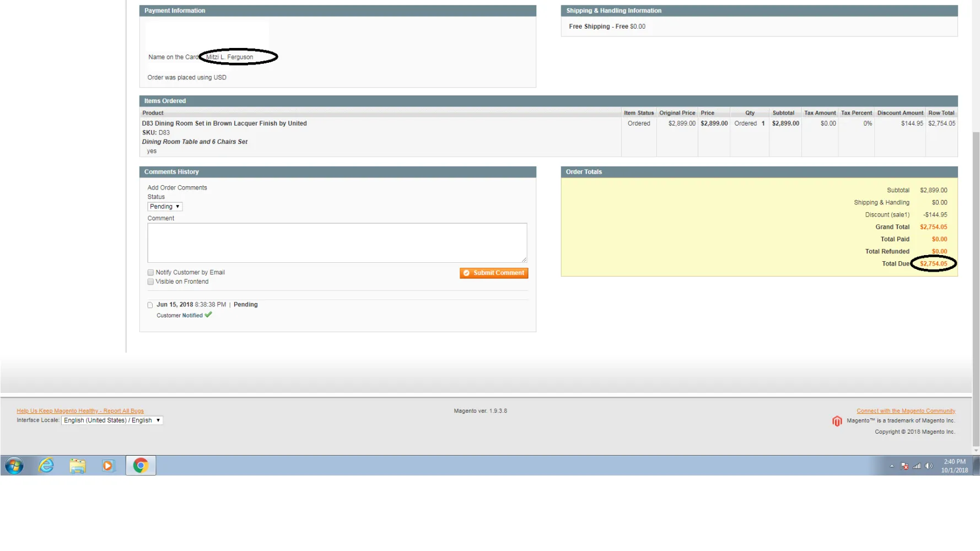This screenshot has width=980, height=551.
Task: Click the action center flag icon
Action: pos(904,466)
